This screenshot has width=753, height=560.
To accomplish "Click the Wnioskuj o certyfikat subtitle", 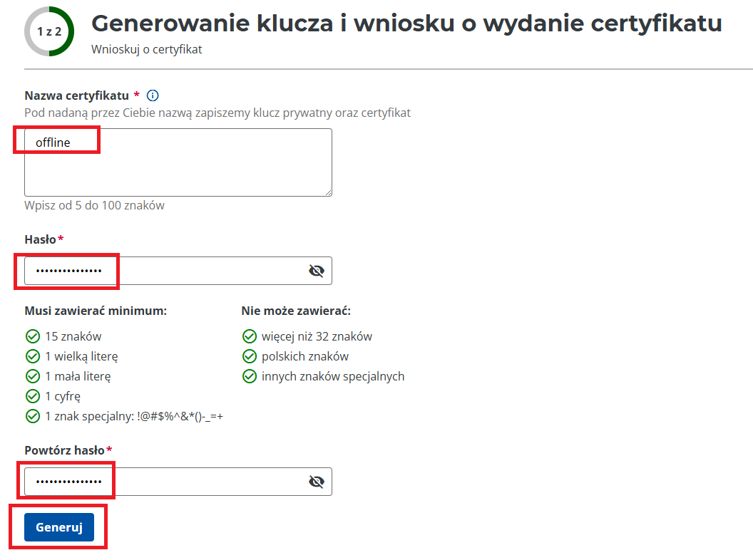I will coord(147,50).
